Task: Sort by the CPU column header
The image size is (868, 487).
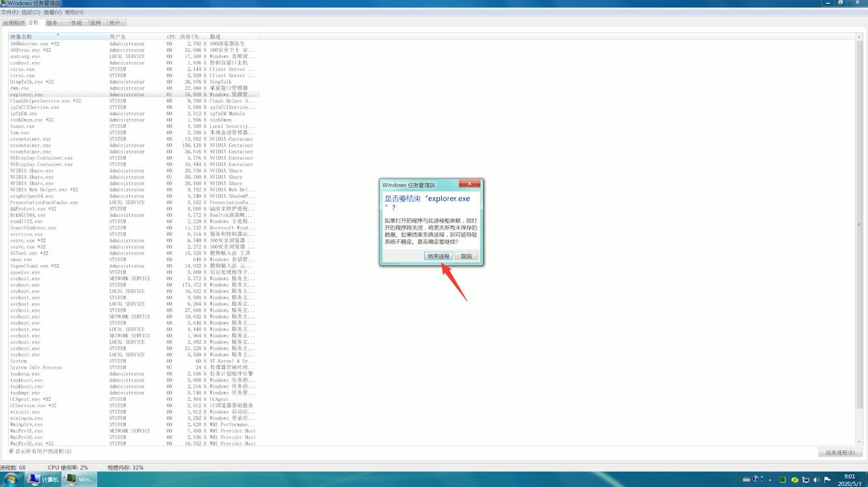Action: [171, 37]
